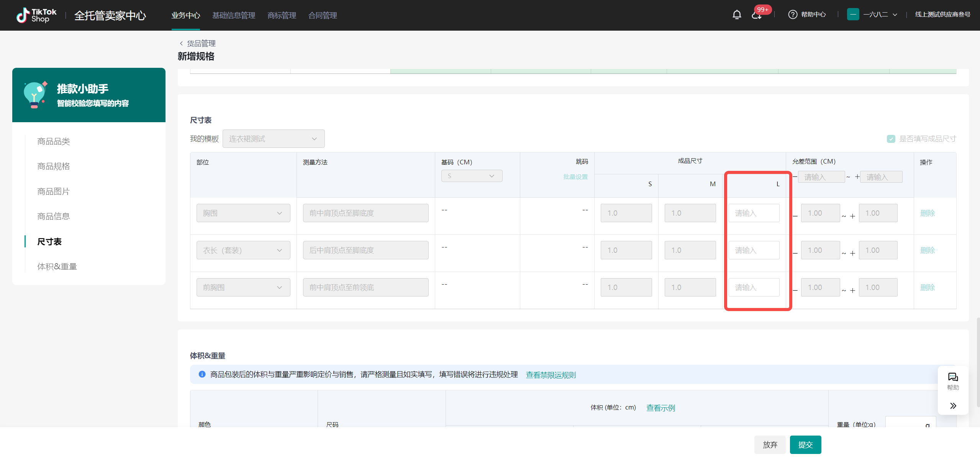Viewport: 980px width, 462px height.
Task: Switch to the 合同管理 tab
Action: point(323,15)
